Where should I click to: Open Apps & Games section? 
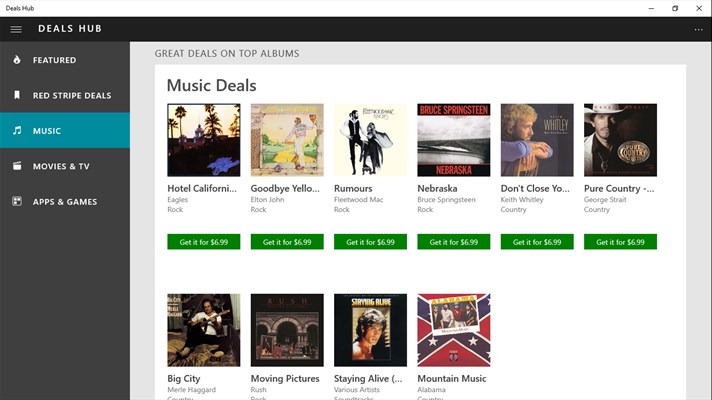pos(65,201)
